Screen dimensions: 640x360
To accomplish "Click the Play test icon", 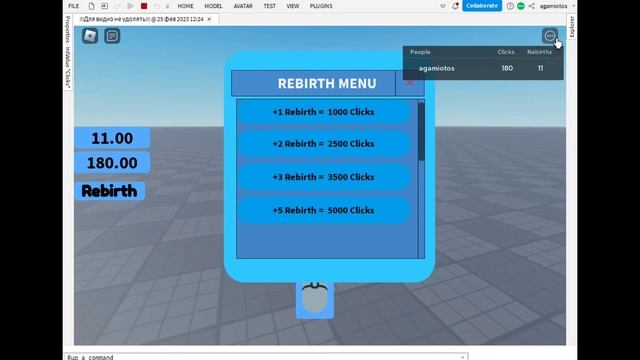I will (131, 6).
